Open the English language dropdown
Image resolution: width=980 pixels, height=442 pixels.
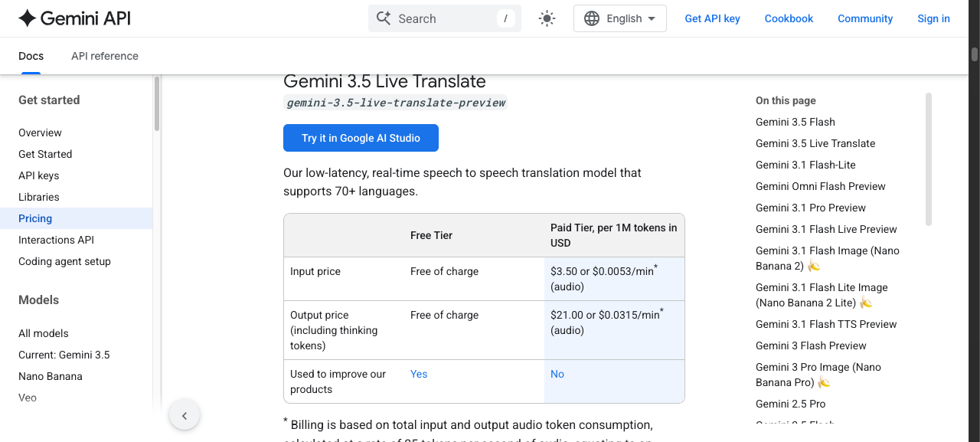click(x=620, y=18)
